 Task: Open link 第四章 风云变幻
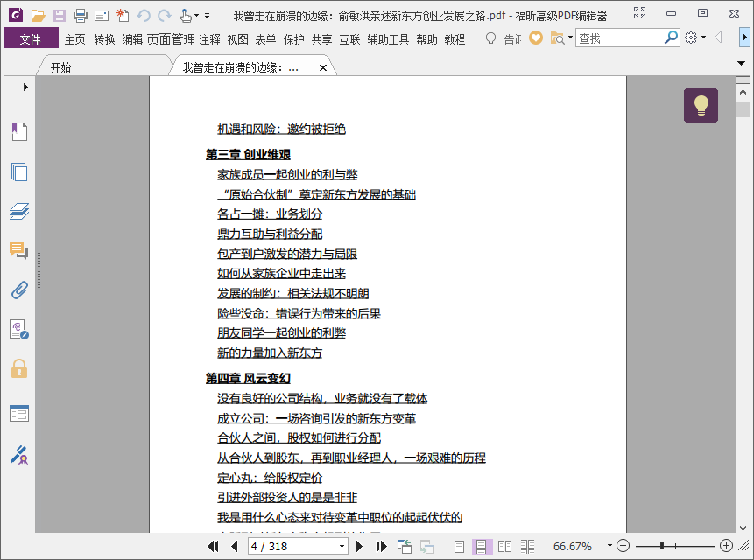[248, 378]
